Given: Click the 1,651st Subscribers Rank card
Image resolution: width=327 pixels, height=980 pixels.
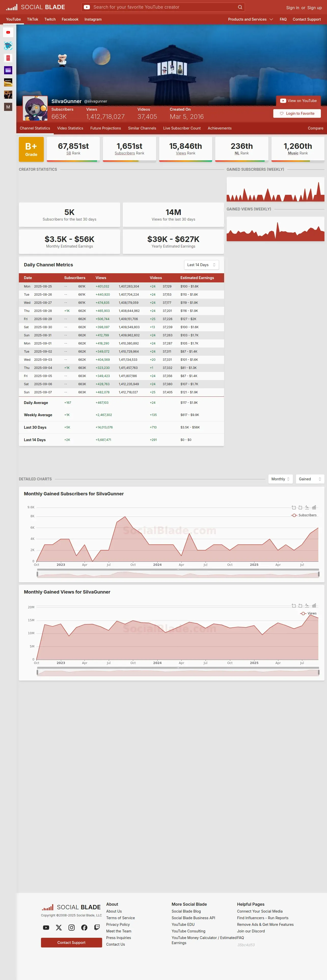Looking at the screenshot, I should click(x=129, y=149).
